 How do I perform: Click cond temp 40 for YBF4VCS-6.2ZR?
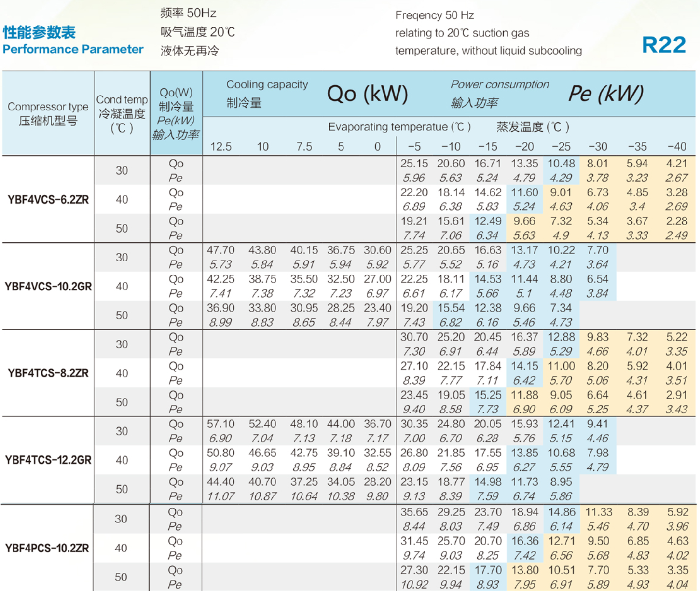coord(122,199)
